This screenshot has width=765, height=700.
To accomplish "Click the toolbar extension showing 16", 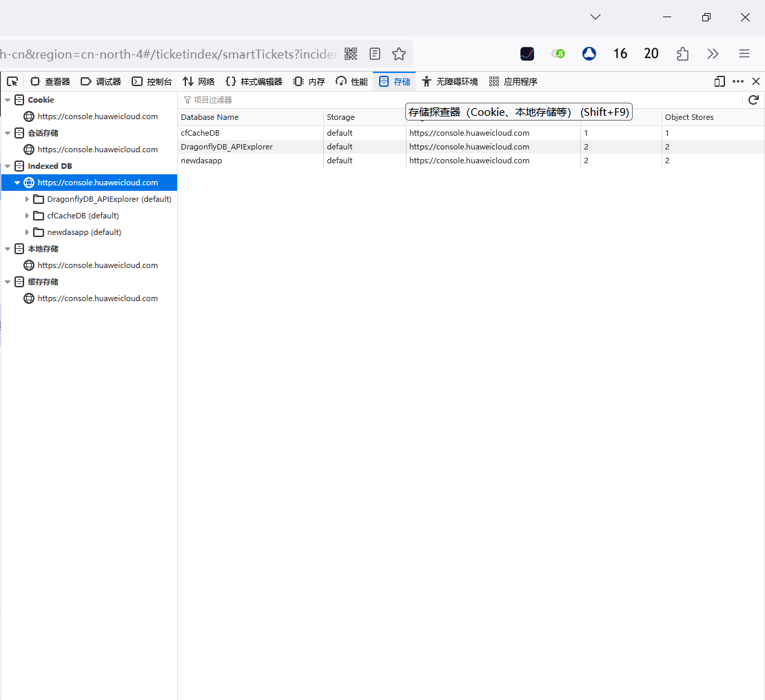I will point(620,54).
